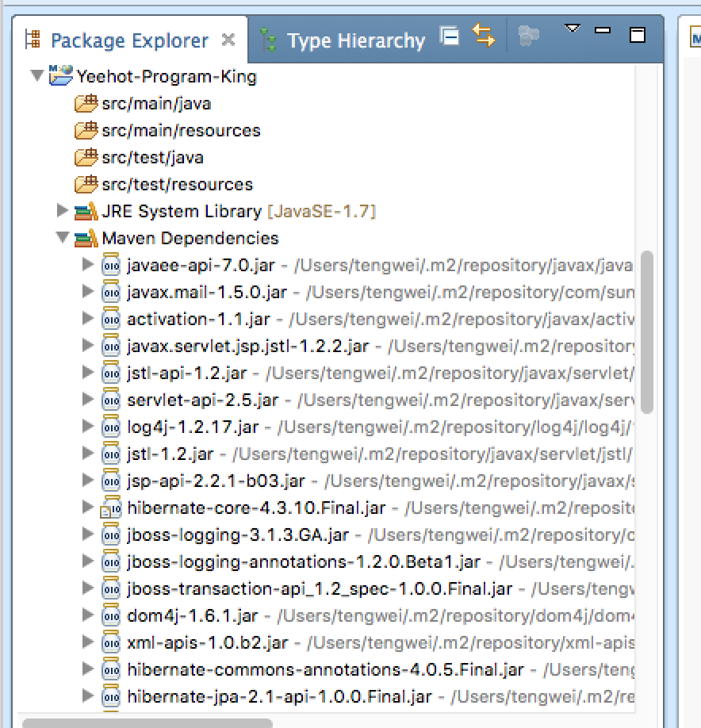Collapse the Maven Dependencies node
This screenshot has height=728, width=701.
[63, 237]
